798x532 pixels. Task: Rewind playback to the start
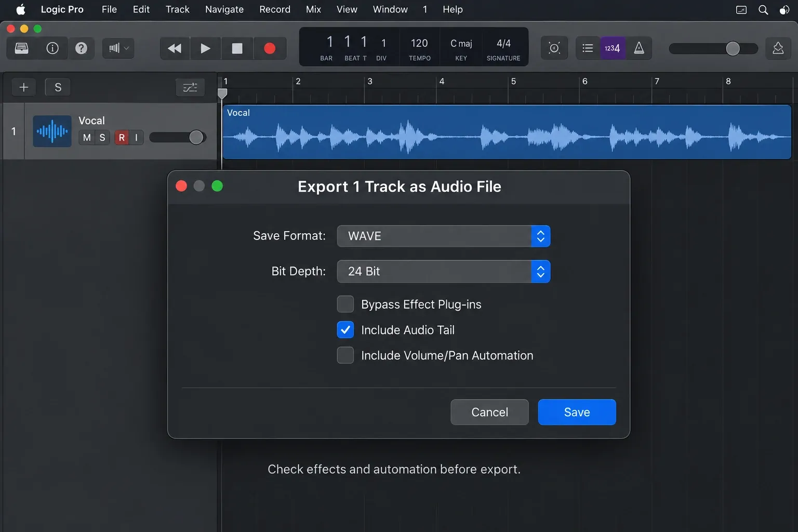[x=175, y=48]
